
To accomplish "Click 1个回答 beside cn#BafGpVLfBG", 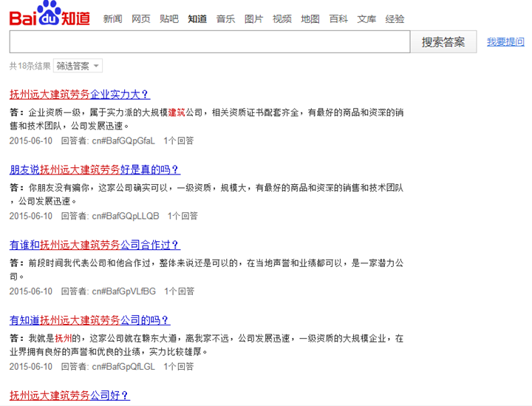I will (x=180, y=291).
